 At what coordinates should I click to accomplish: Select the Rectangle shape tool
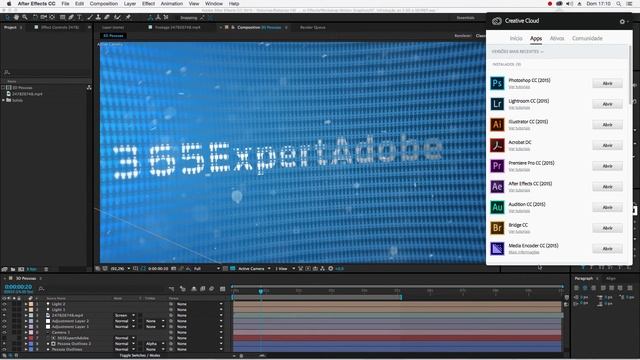point(62,18)
